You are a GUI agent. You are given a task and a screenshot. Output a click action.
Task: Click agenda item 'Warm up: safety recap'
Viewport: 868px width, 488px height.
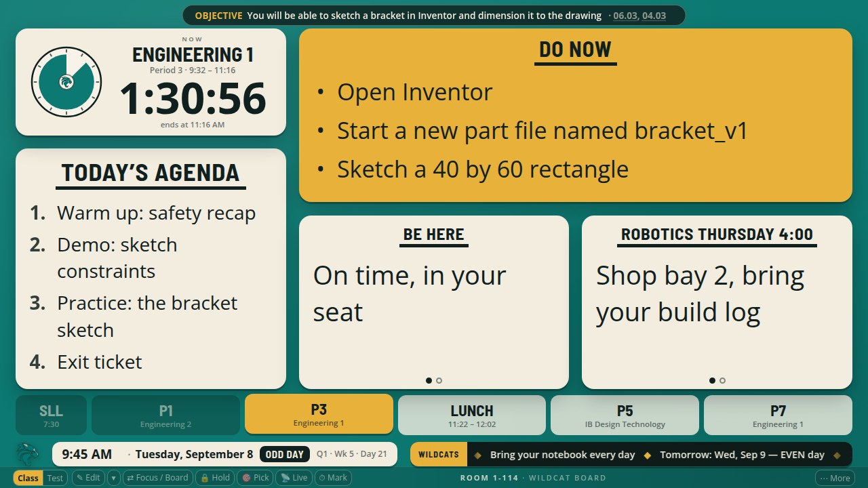click(156, 213)
